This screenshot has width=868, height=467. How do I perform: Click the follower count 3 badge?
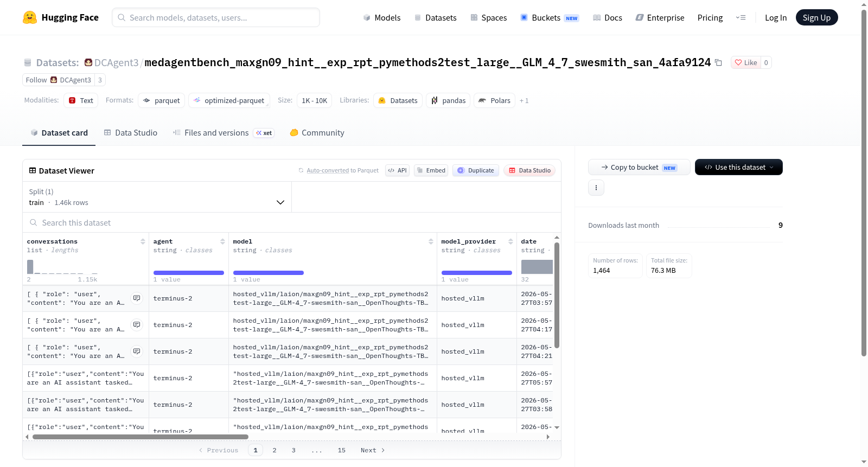click(x=100, y=80)
